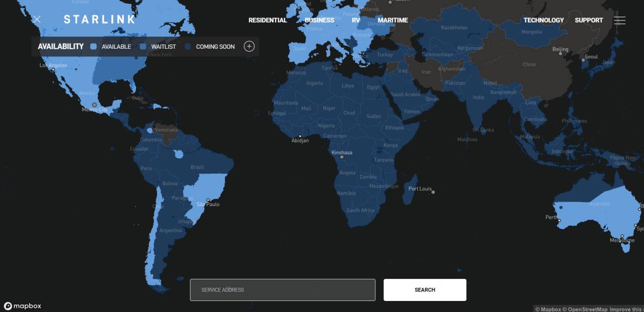Screen dimensions: 644x312
Task: Select the Los Angeles city label
Action: coord(53,65)
